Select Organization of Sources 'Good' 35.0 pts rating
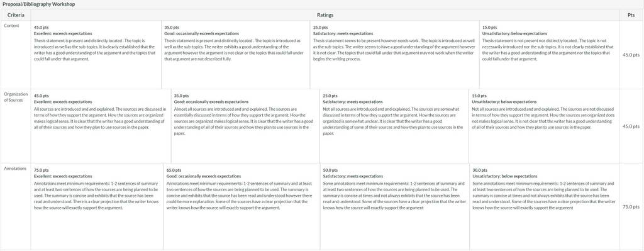This screenshot has height=251, width=644. click(246, 126)
